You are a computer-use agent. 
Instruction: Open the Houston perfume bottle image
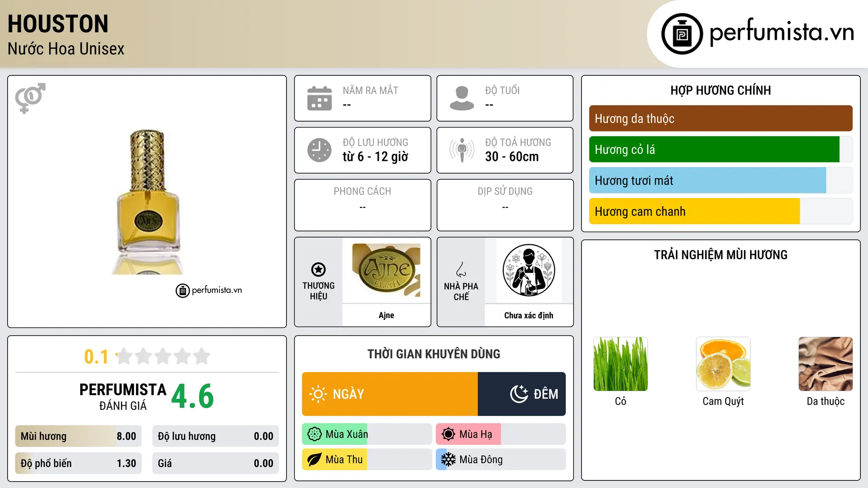tap(147, 202)
